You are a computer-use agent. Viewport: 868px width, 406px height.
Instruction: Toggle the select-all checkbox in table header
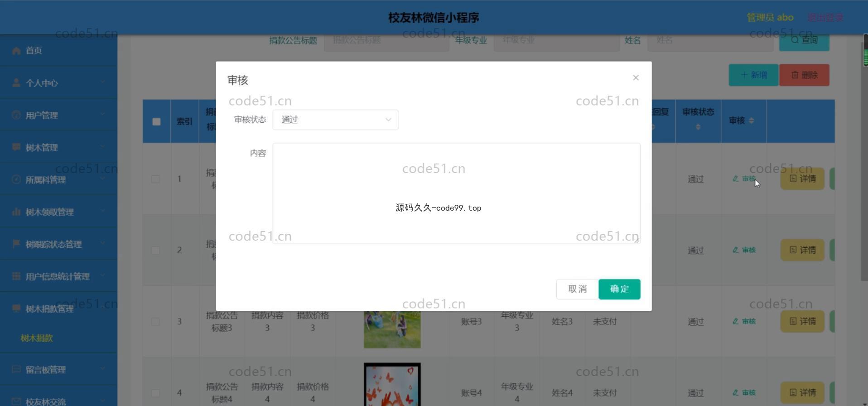pyautogui.click(x=156, y=121)
